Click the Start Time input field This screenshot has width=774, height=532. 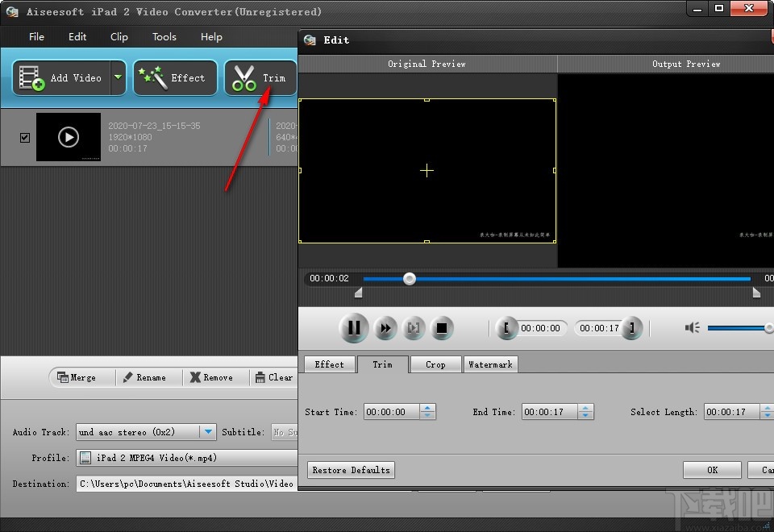(x=392, y=412)
